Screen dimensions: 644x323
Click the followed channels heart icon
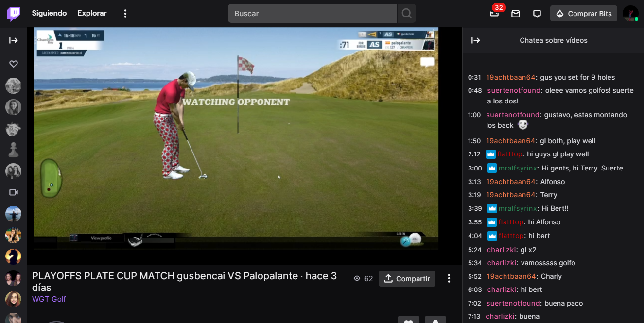click(14, 64)
